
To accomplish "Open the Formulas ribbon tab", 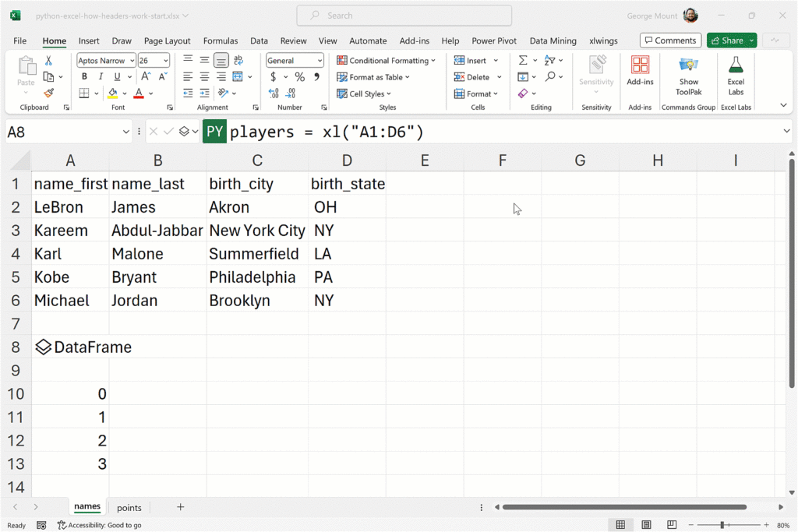I will [x=221, y=41].
